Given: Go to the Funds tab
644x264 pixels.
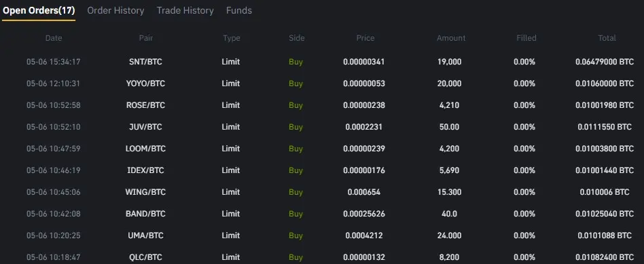Looking at the screenshot, I should pyautogui.click(x=239, y=11).
